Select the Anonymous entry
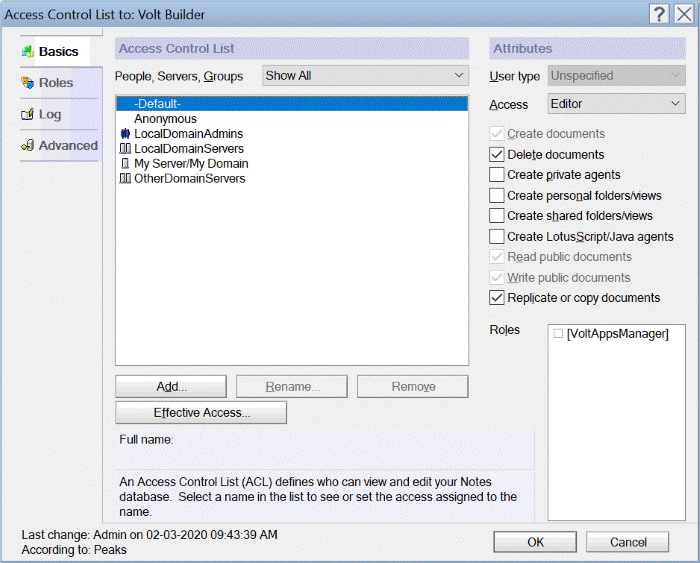This screenshot has width=700, height=563. [292, 119]
